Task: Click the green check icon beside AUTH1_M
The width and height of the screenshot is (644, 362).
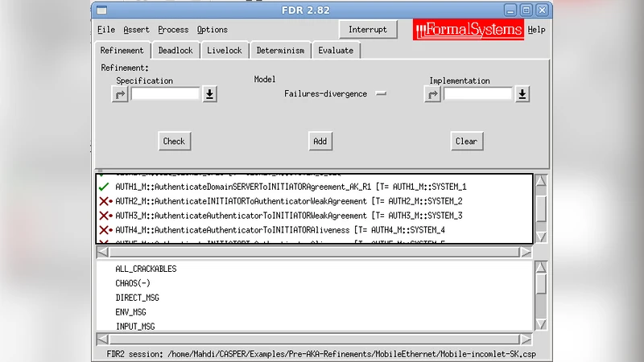Action: point(104,187)
